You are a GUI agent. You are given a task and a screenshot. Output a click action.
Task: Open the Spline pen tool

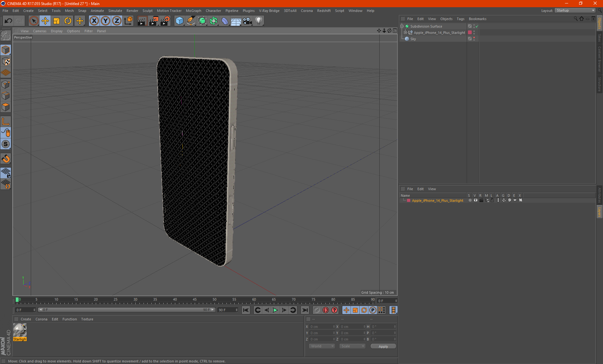(x=191, y=21)
